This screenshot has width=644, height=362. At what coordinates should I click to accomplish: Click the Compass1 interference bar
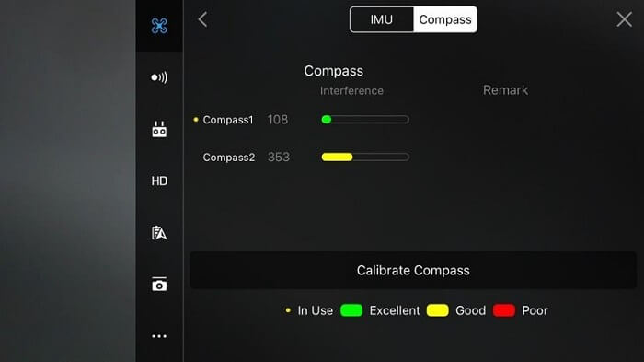coord(365,120)
